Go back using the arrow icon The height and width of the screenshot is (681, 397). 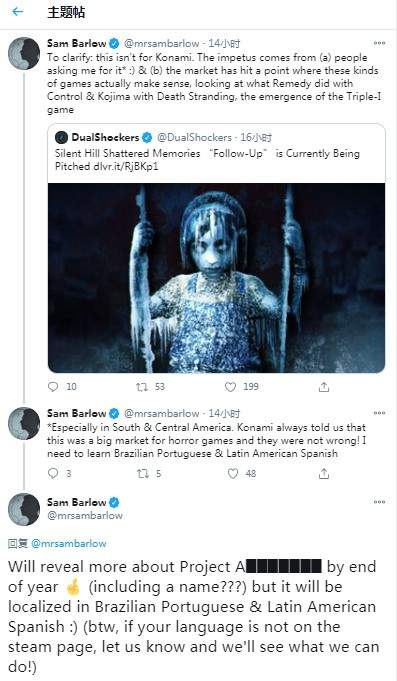17,12
